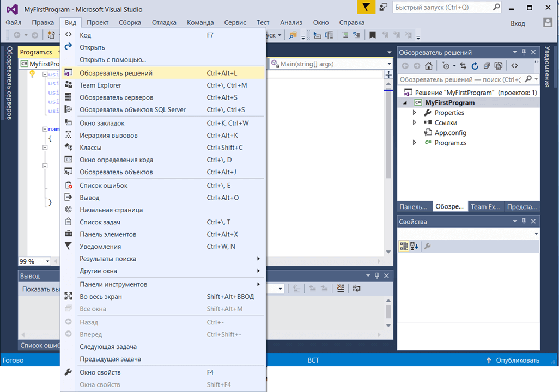
Task: Click the uncomment lines toolbar icon
Action: 356,35
